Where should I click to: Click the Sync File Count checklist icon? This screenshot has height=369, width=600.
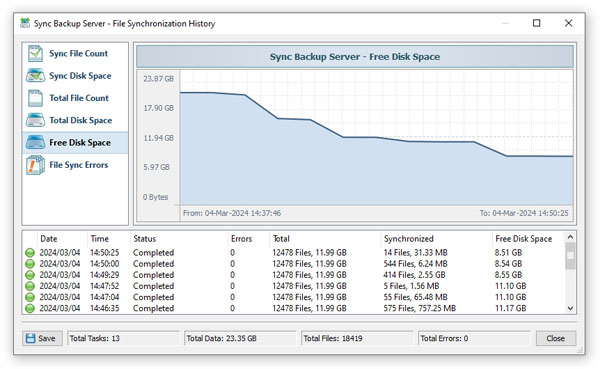point(35,54)
